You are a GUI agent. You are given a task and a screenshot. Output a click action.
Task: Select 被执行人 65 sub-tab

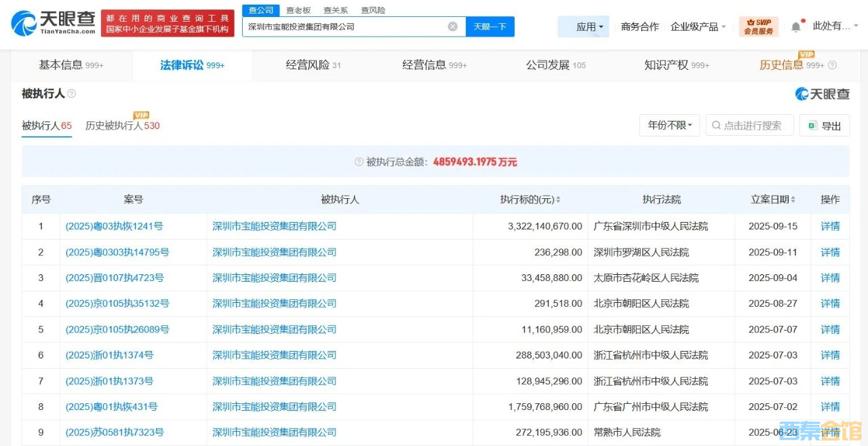tap(47, 126)
